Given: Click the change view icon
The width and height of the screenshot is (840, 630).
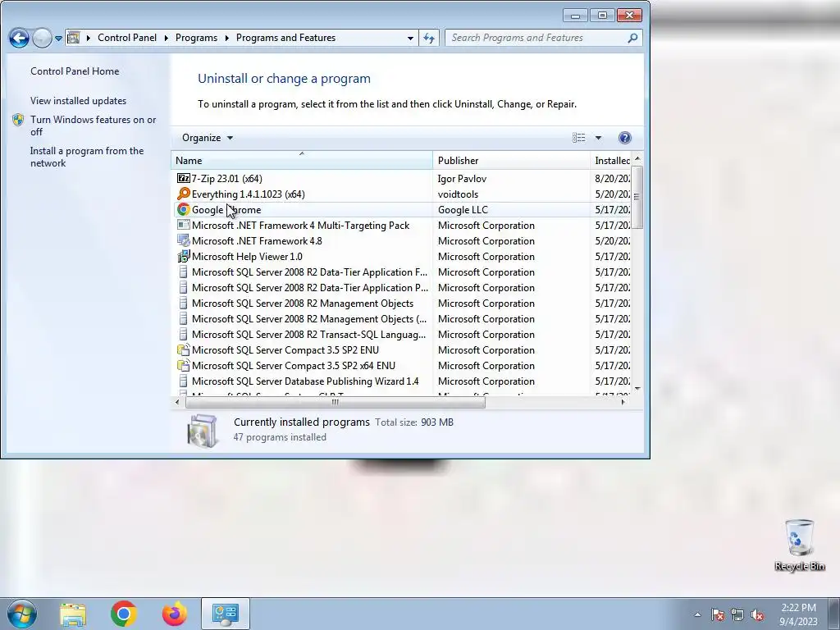Looking at the screenshot, I should (x=578, y=138).
